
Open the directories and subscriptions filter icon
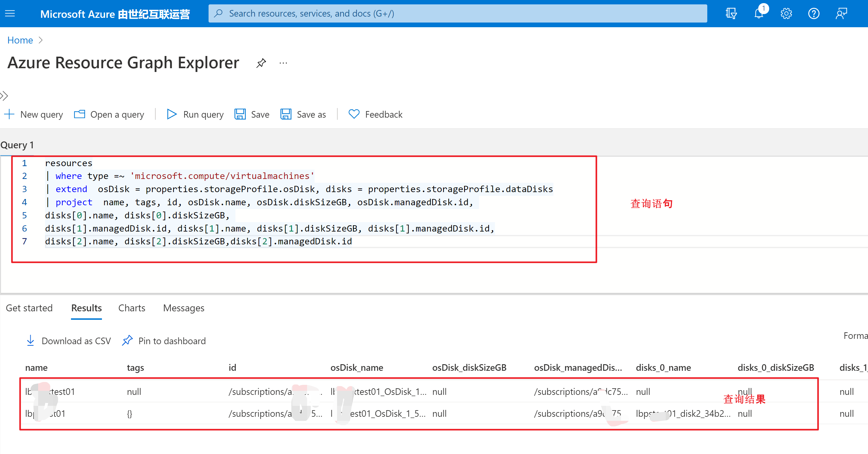coord(731,13)
